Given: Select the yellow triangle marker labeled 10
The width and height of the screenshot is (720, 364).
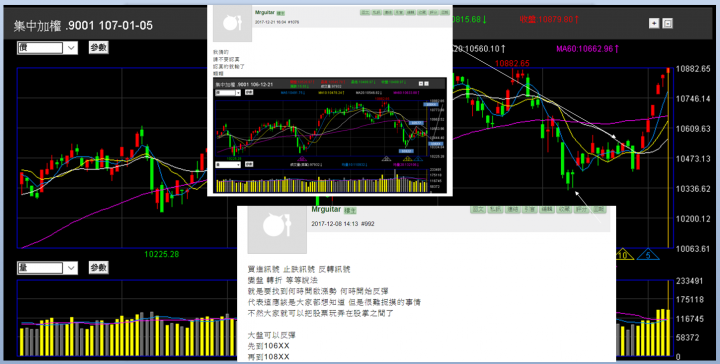Looking at the screenshot, I should click(623, 255).
